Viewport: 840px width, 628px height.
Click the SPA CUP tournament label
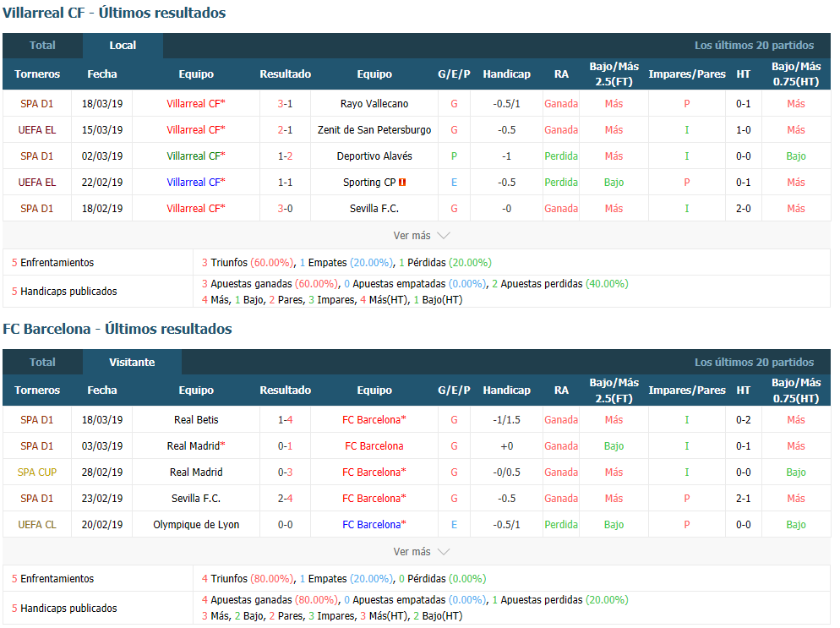pos(37,472)
